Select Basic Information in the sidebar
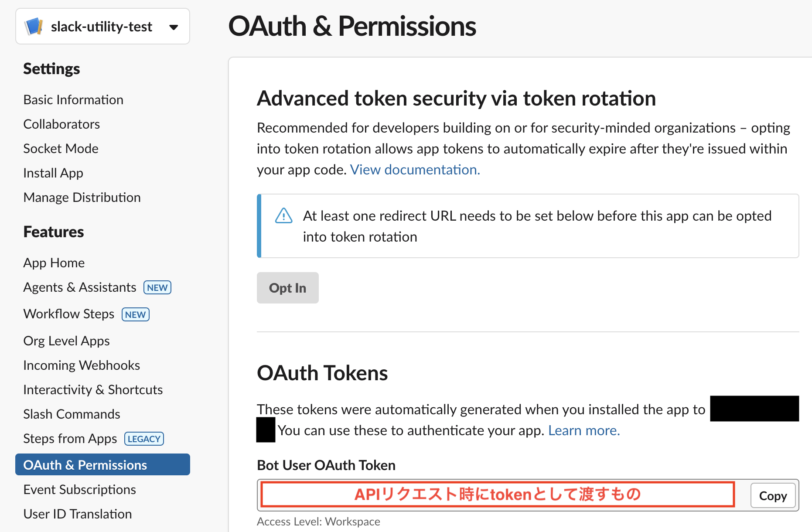 (x=73, y=99)
